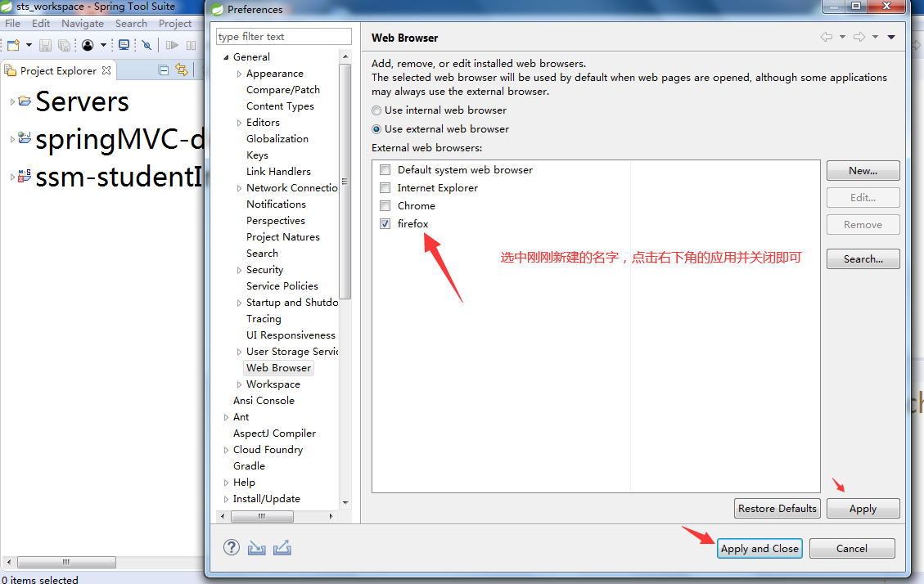
Task: Open the Forward history dropdown arrow
Action: [875, 37]
